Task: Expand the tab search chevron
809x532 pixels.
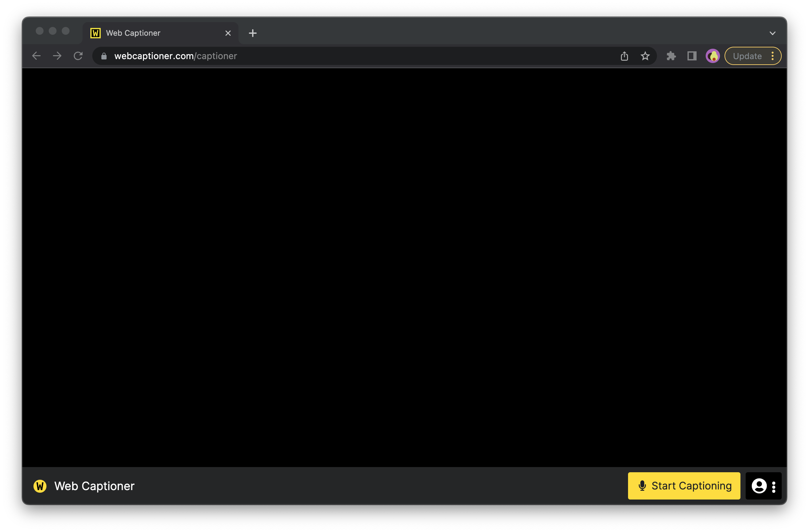Action: tap(772, 33)
